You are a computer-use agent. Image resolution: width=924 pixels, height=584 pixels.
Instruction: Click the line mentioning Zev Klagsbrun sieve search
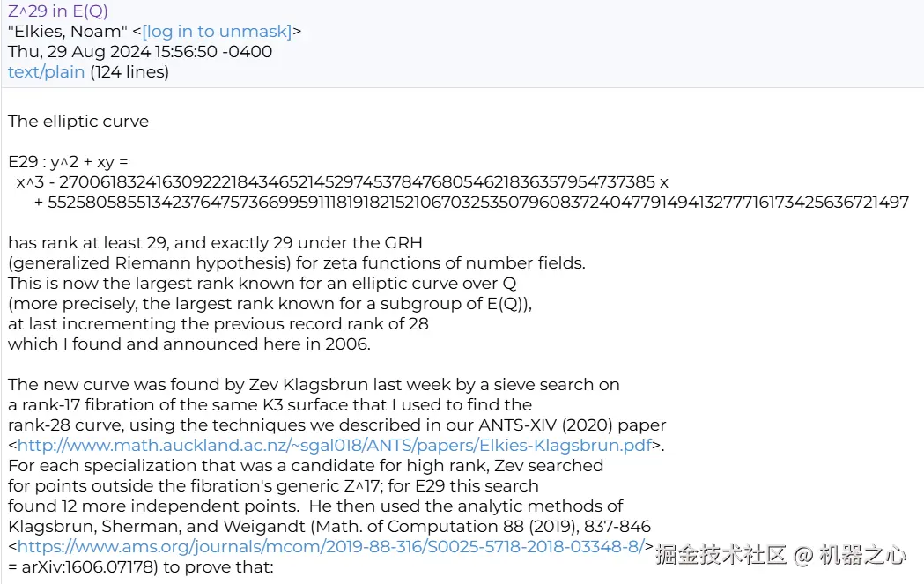[x=314, y=385]
